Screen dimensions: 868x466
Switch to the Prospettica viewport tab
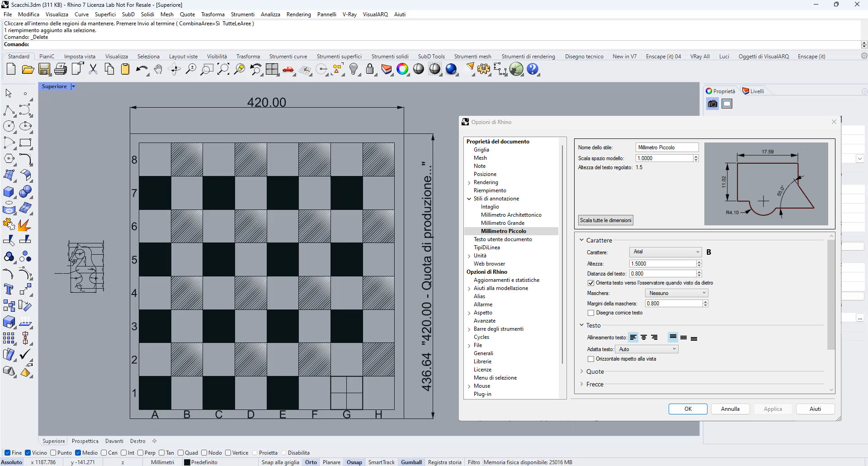[85, 441]
